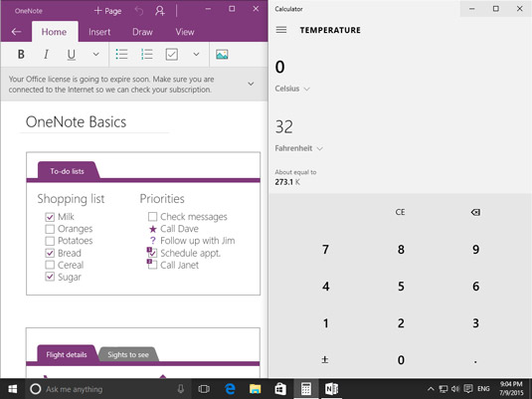532x399 pixels.
Task: Expand more tag options arrow
Action: [x=196, y=55]
